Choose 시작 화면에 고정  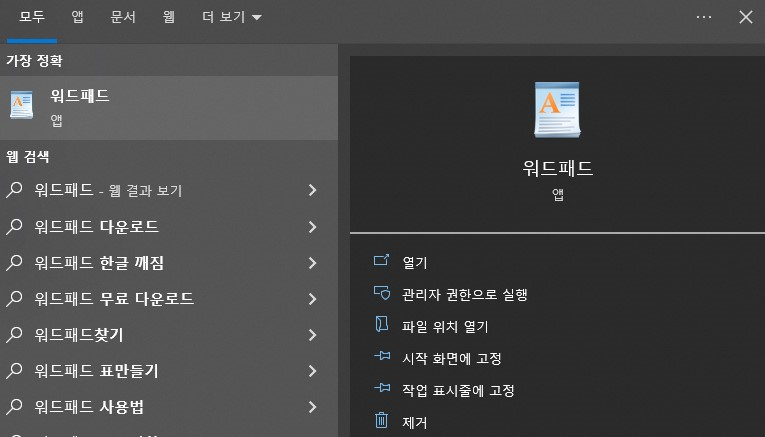(x=452, y=358)
